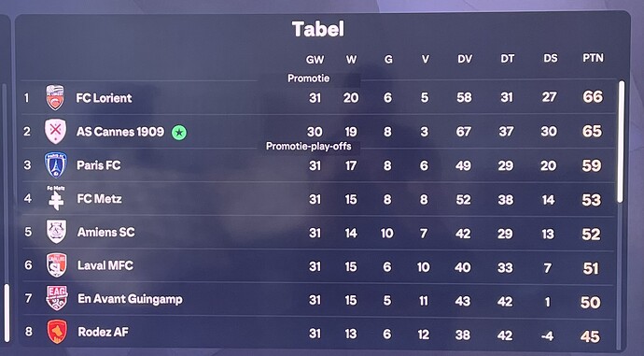644x356 pixels.
Task: Click the Promotie-play-offs zone label
Action: (x=308, y=147)
